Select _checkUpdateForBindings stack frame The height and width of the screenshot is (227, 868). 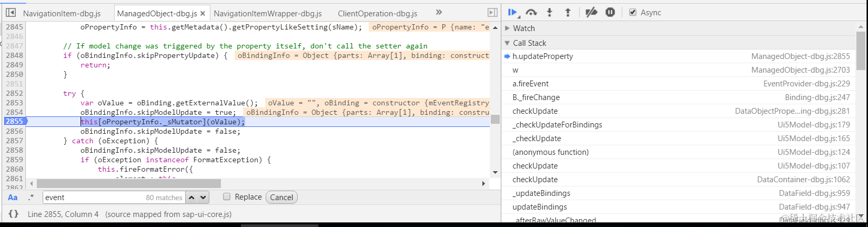679,125
